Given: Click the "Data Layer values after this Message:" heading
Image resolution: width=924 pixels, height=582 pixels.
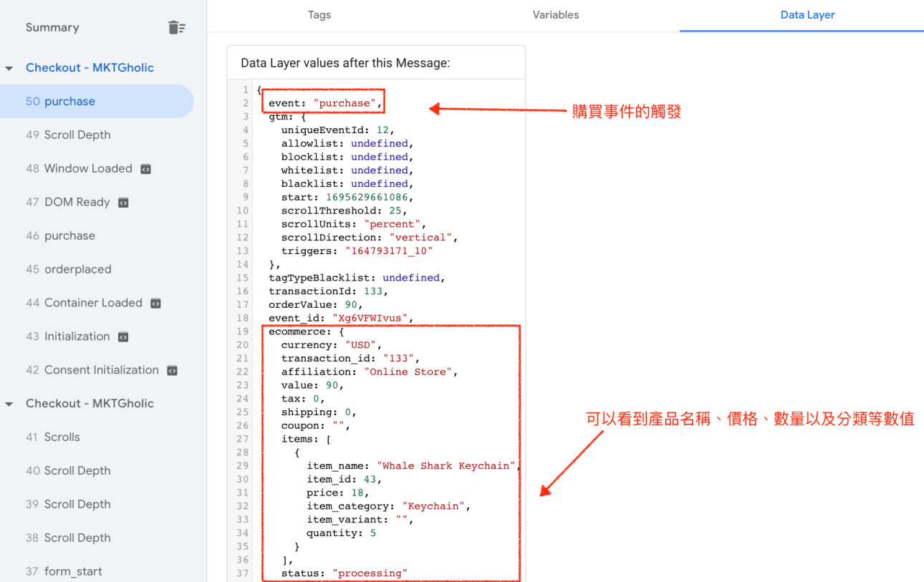Looking at the screenshot, I should (345, 63).
